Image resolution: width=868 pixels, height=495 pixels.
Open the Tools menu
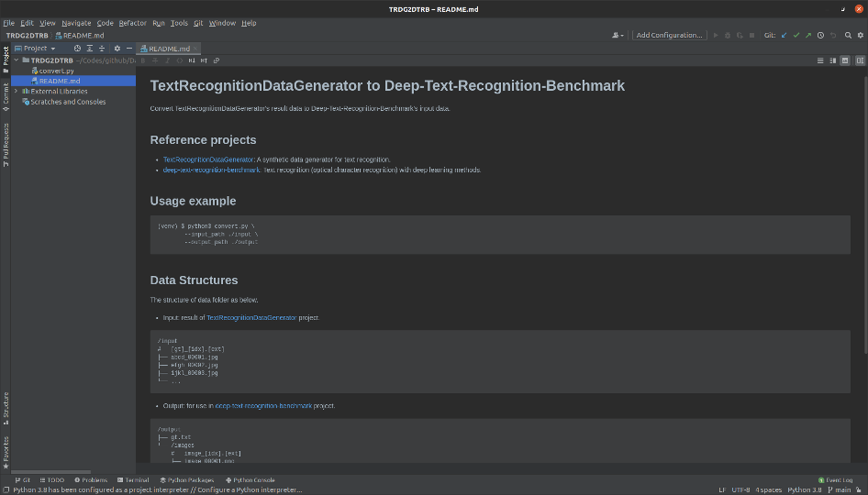tap(179, 23)
